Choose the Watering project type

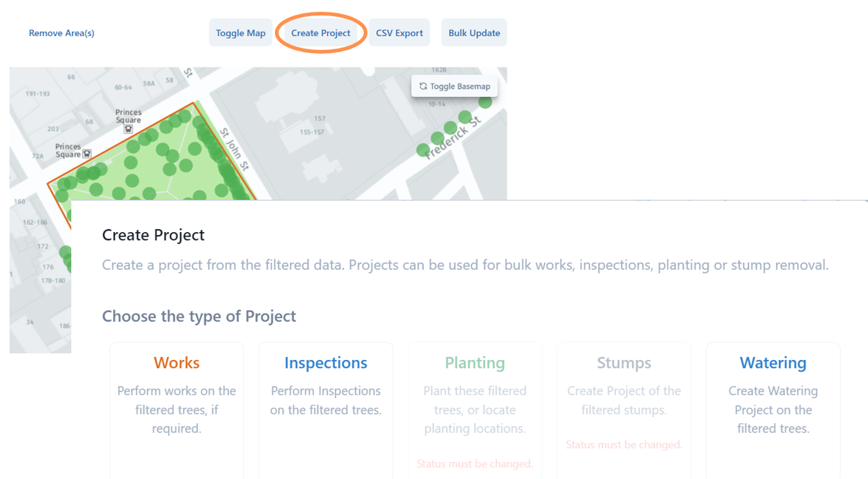click(x=772, y=397)
